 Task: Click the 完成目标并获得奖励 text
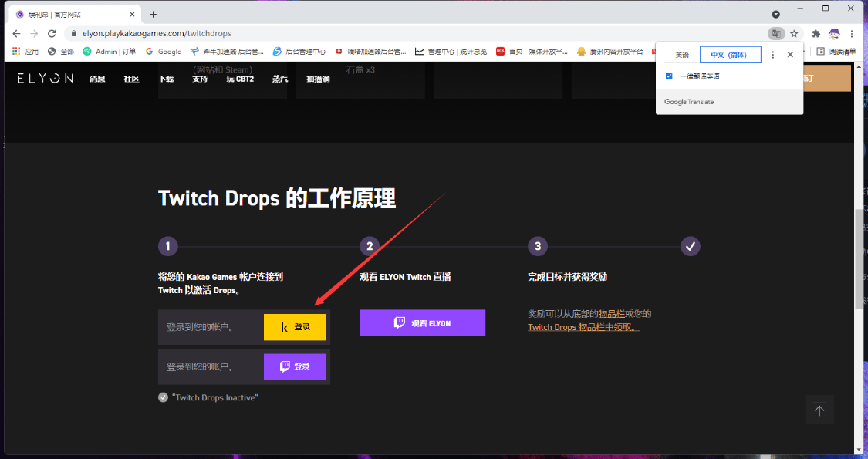(x=567, y=277)
